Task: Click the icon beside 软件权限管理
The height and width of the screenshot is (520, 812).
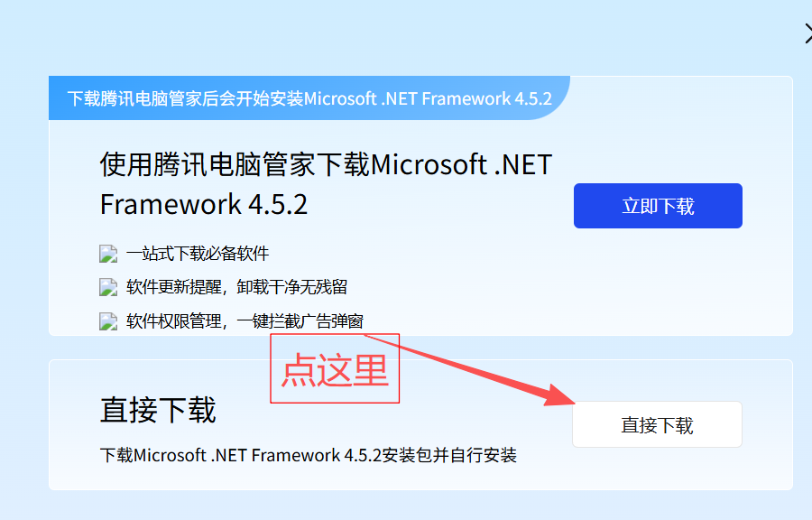Action: [108, 321]
